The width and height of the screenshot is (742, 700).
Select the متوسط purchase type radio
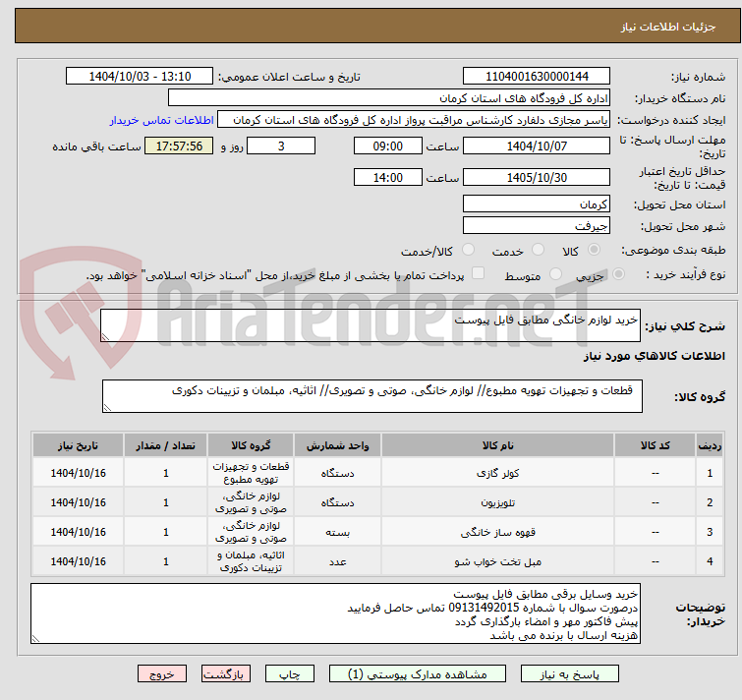555,274
